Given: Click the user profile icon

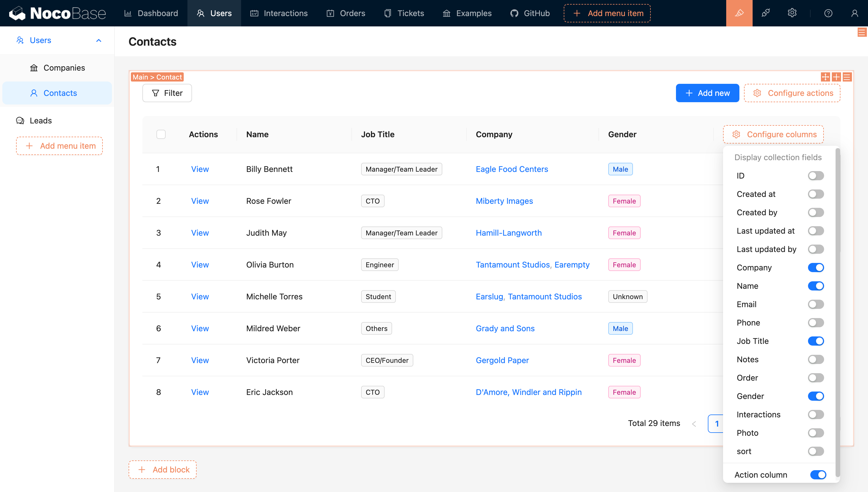Looking at the screenshot, I should [x=855, y=13].
